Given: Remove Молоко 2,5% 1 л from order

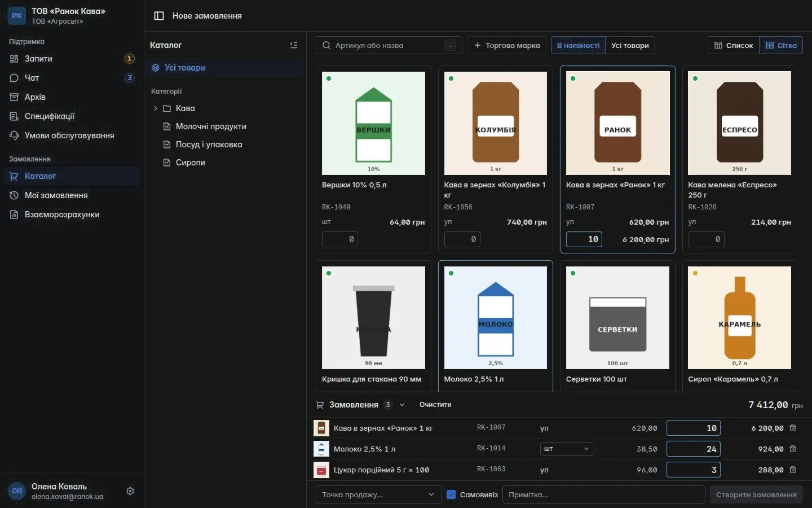Looking at the screenshot, I should click(793, 449).
